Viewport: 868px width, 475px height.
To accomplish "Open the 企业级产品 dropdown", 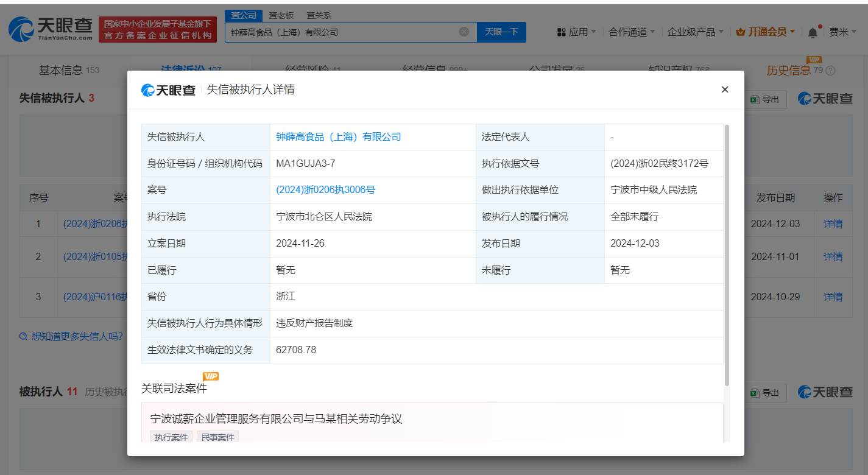I will [x=695, y=32].
